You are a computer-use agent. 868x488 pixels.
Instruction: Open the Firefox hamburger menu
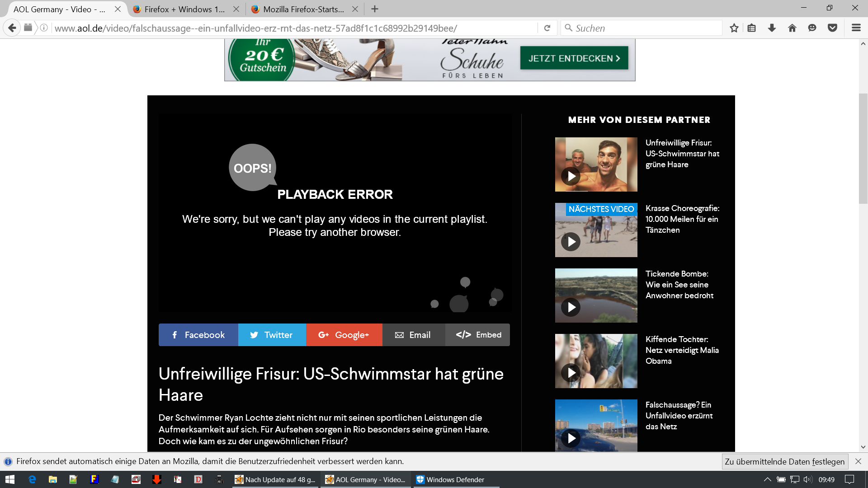(856, 28)
